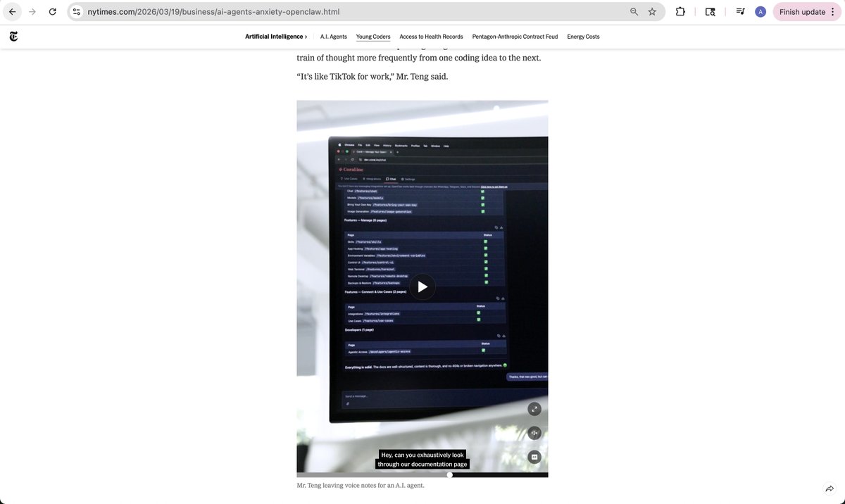
Task: Share the article with the arrow icon
Action: pyautogui.click(x=829, y=489)
